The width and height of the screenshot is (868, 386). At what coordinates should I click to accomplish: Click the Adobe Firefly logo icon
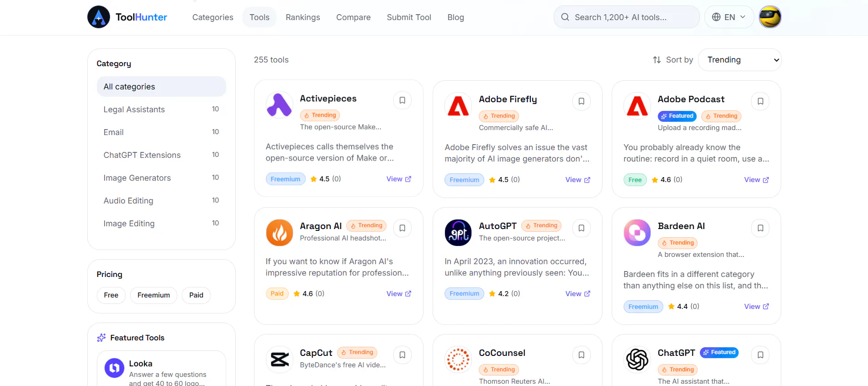(x=458, y=106)
